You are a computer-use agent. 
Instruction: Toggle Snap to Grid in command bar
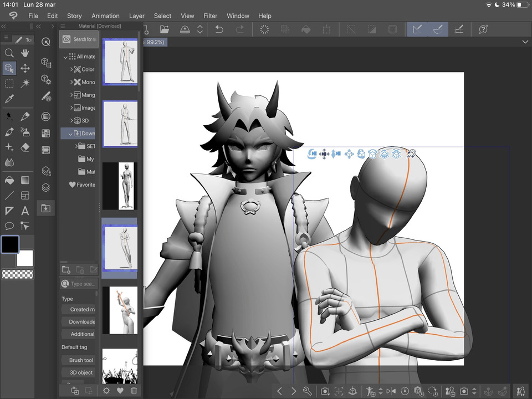click(459, 29)
